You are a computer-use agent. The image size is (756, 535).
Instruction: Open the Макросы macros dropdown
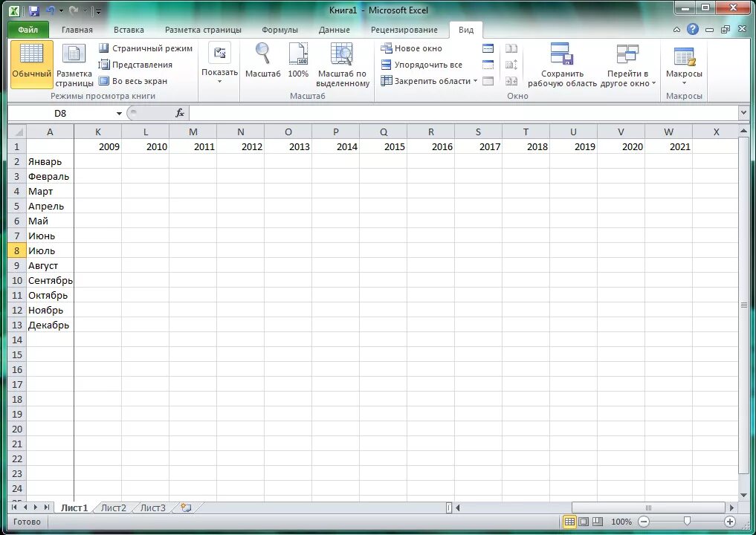tap(684, 63)
